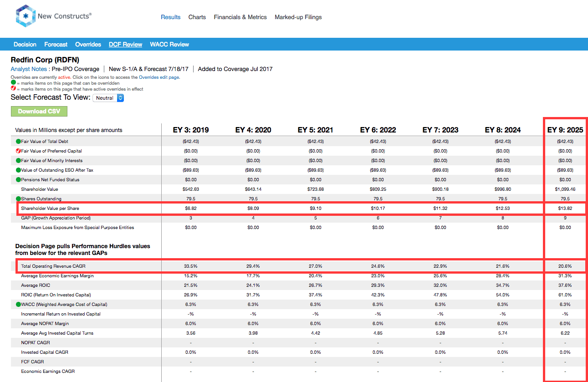This screenshot has width=588, height=382.
Task: Click the New Constructs logo
Action: (x=53, y=16)
